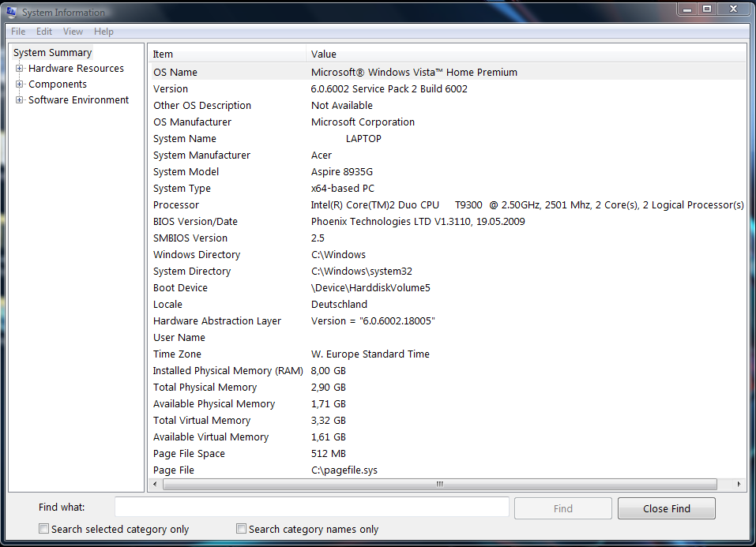Image resolution: width=756 pixels, height=547 pixels.
Task: Click the scroll left arrow
Action: click(x=155, y=484)
